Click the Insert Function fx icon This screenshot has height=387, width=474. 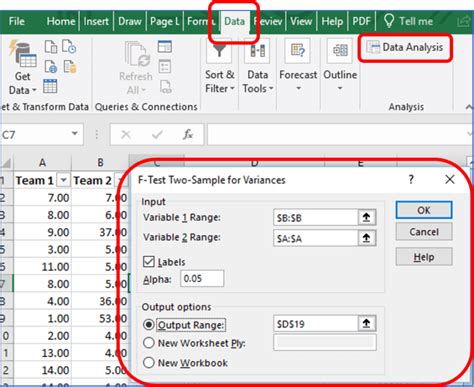click(188, 134)
